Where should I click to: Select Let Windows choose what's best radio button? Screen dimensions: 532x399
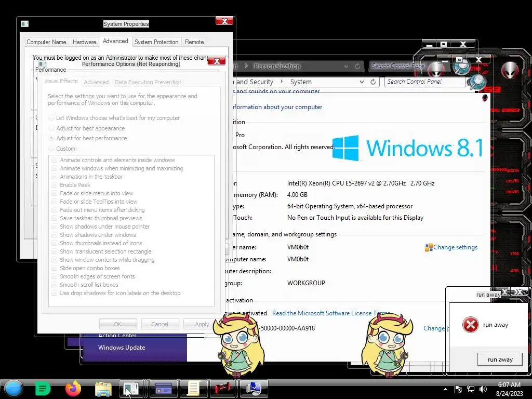click(51, 118)
